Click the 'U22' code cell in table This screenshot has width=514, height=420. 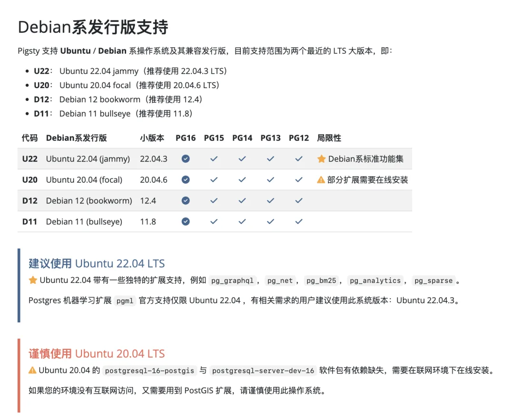coord(30,159)
